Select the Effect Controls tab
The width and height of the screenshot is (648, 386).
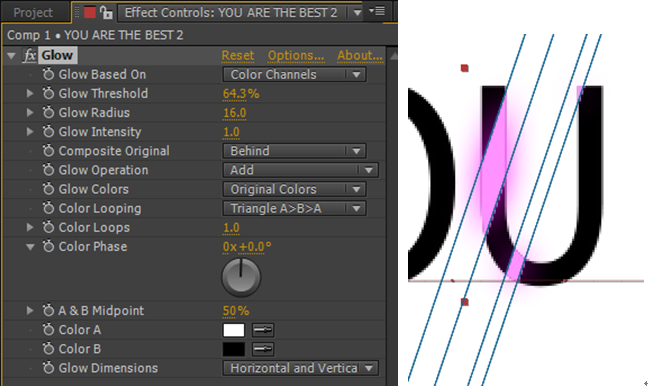click(231, 13)
